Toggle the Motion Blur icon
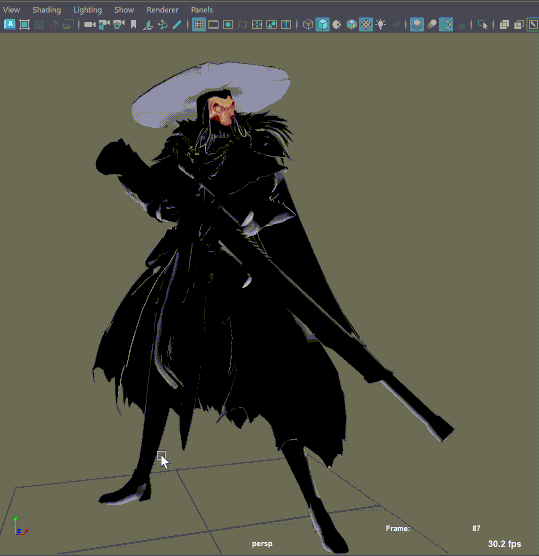 [432, 24]
